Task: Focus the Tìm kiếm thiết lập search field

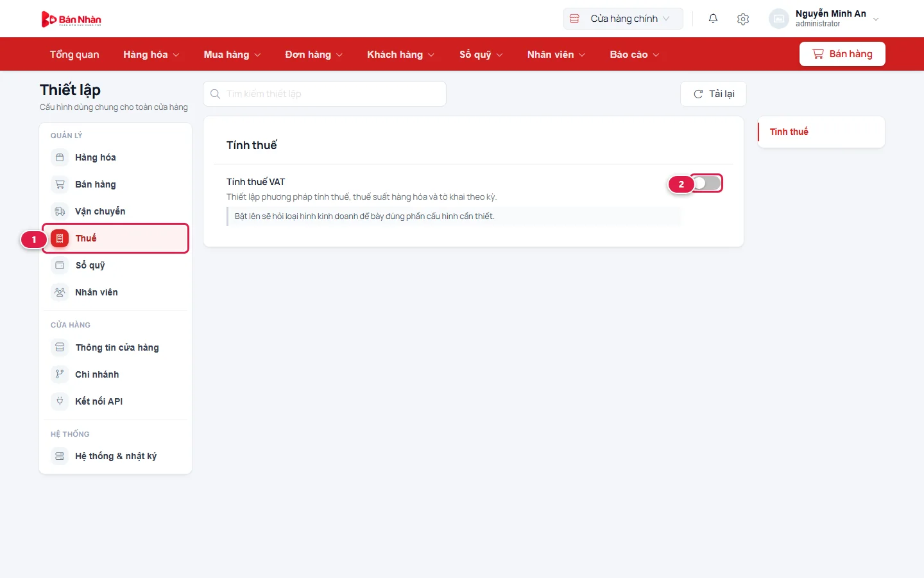Action: pos(325,94)
